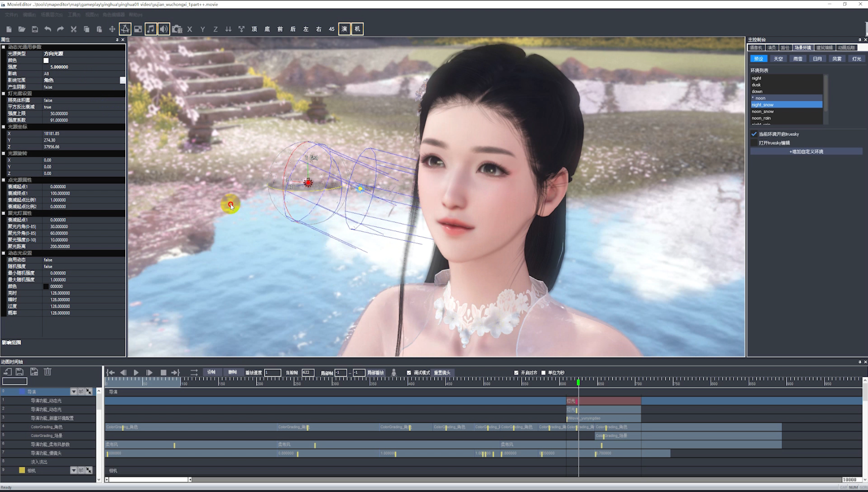Jump to timeline end with the skip-forward icon
Viewport: 868px width, 492px height.
[175, 373]
